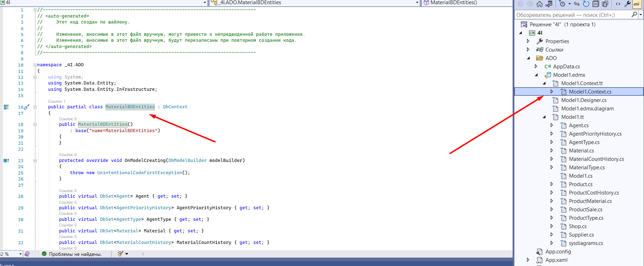Run code cleanup with the broom icon
The image size is (644, 266).
pos(121,254)
